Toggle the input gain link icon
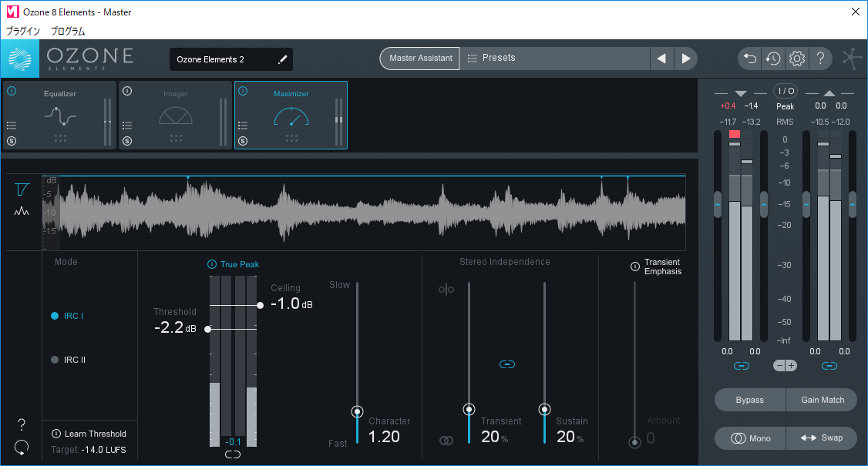 [x=742, y=366]
